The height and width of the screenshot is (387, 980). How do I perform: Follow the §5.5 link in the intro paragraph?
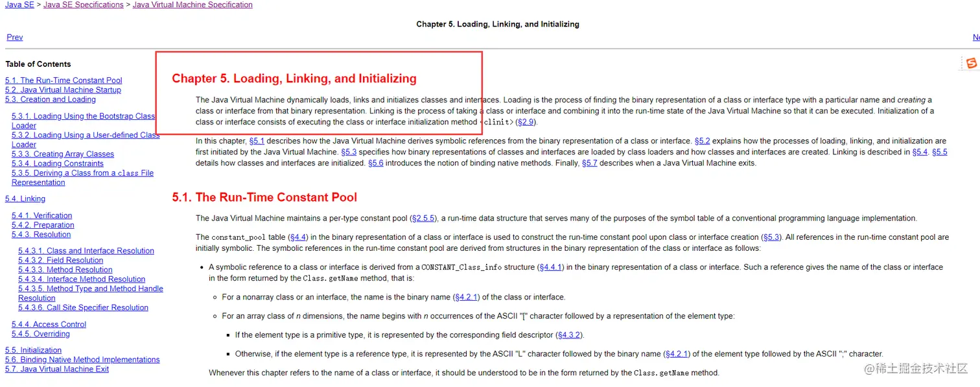pos(940,152)
